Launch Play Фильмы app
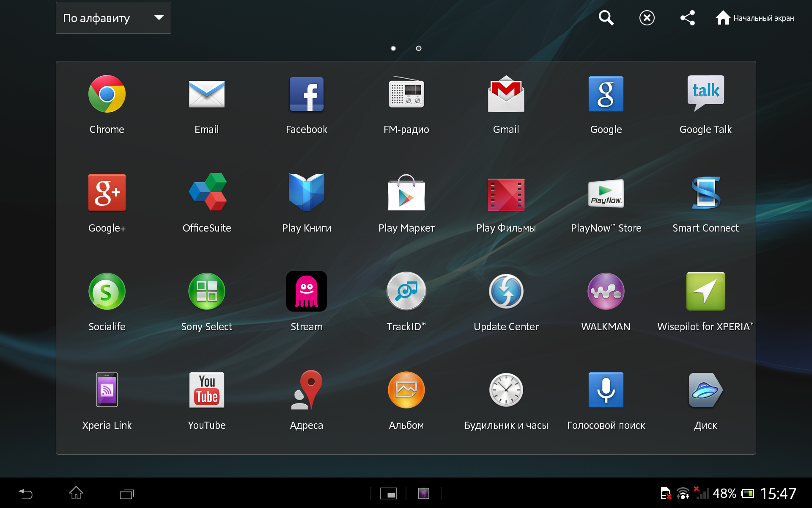 coord(506,194)
